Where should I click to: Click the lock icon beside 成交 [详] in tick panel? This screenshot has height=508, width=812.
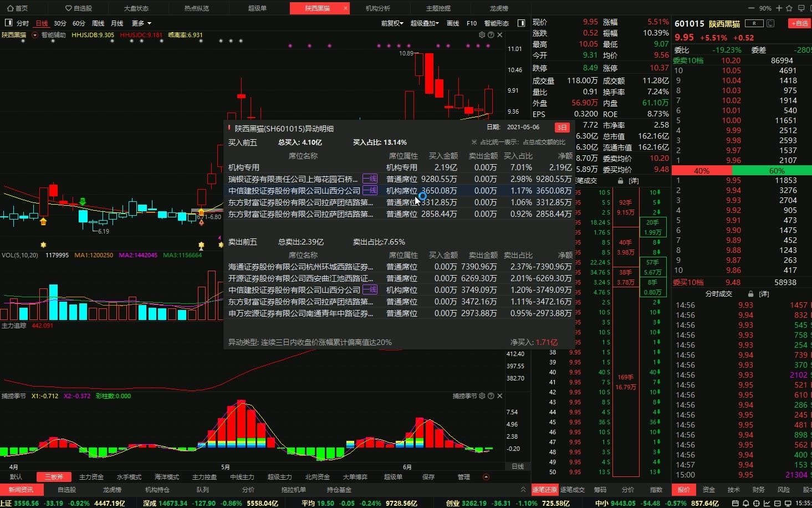[x=621, y=181]
